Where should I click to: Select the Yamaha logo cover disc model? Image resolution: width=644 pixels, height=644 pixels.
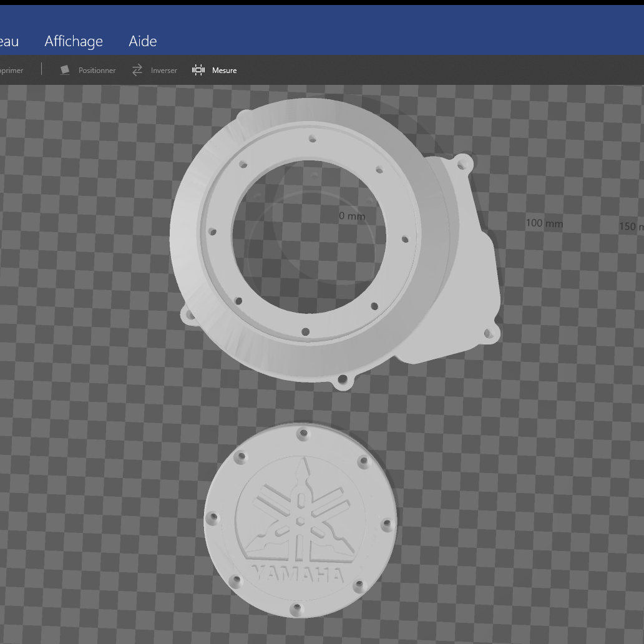tap(300, 520)
